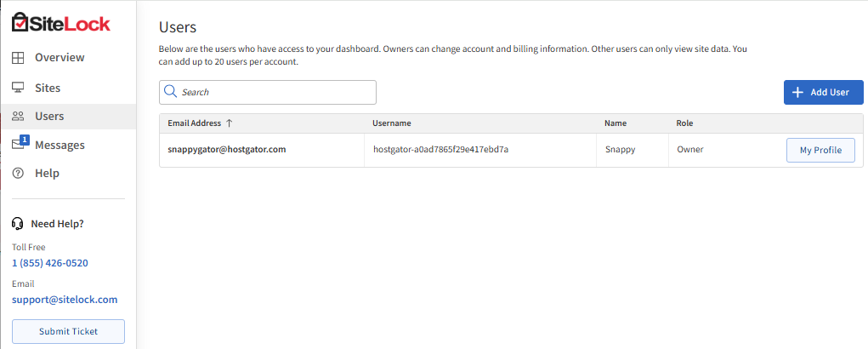Image resolution: width=868 pixels, height=349 pixels.
Task: Click the Users page heading
Action: 178,27
